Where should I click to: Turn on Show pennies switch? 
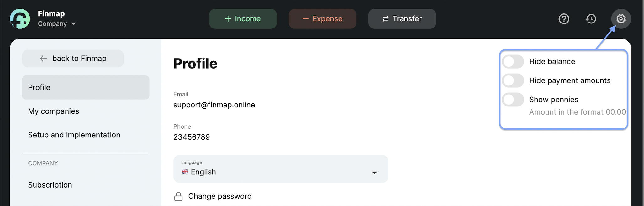(513, 100)
